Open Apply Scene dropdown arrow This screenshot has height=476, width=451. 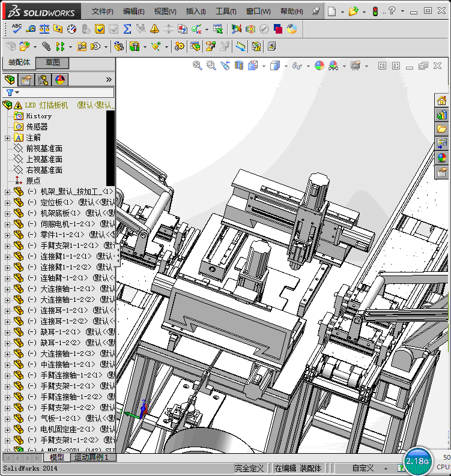tap(344, 66)
